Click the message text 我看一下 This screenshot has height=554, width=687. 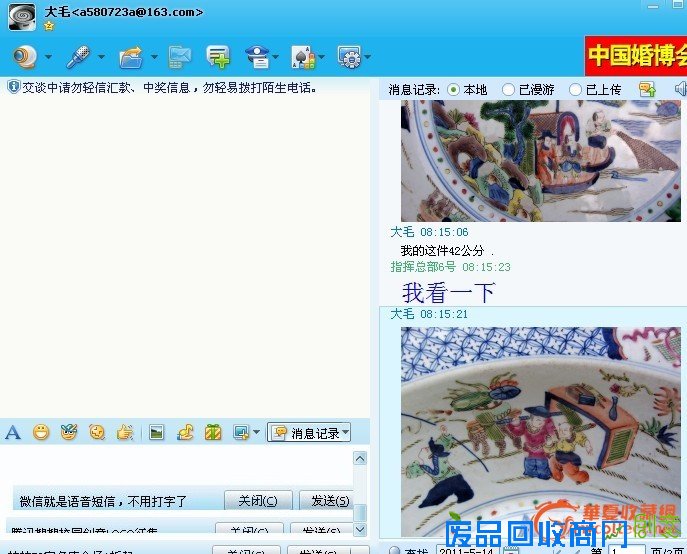[x=449, y=293]
